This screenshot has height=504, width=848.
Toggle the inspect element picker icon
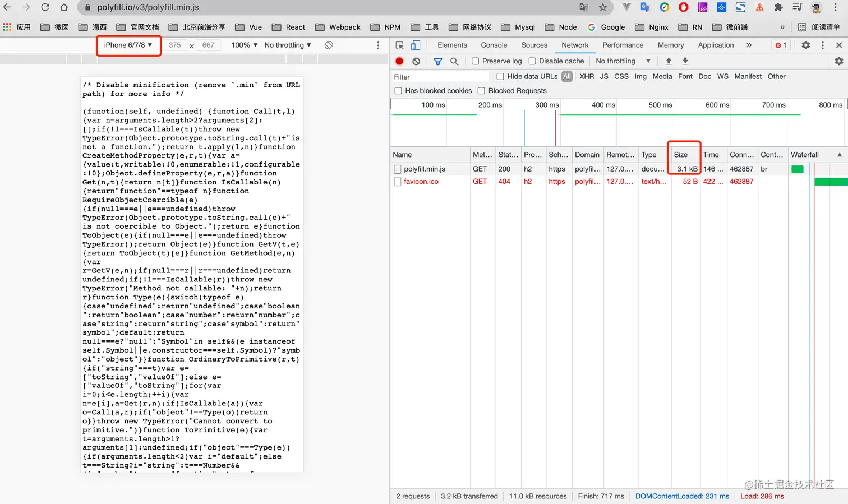[399, 45]
